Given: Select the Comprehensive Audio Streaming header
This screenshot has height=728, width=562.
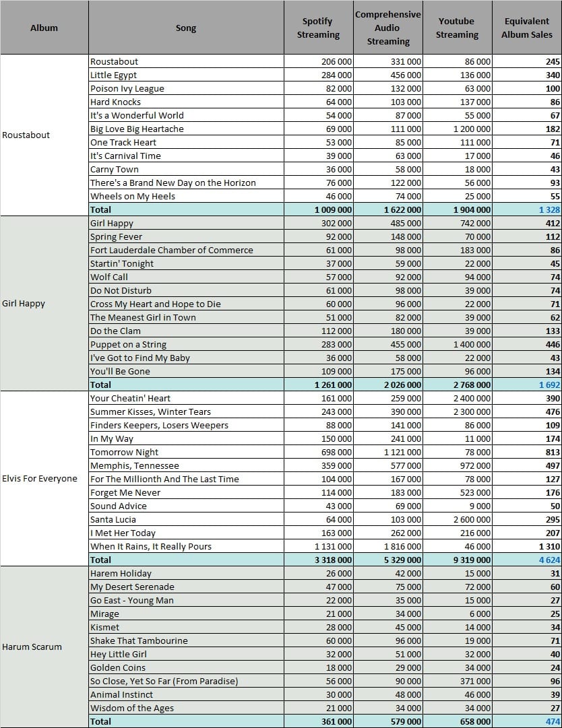Looking at the screenshot, I should click(x=388, y=28).
